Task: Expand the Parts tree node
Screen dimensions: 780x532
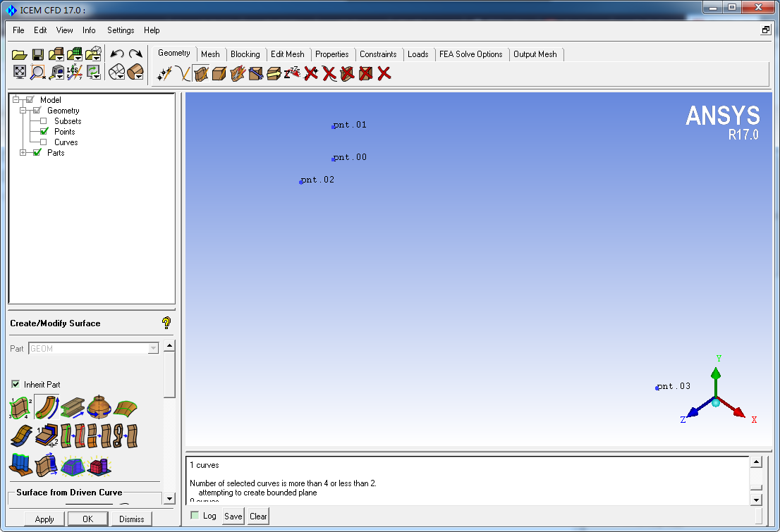Action: pyautogui.click(x=23, y=153)
